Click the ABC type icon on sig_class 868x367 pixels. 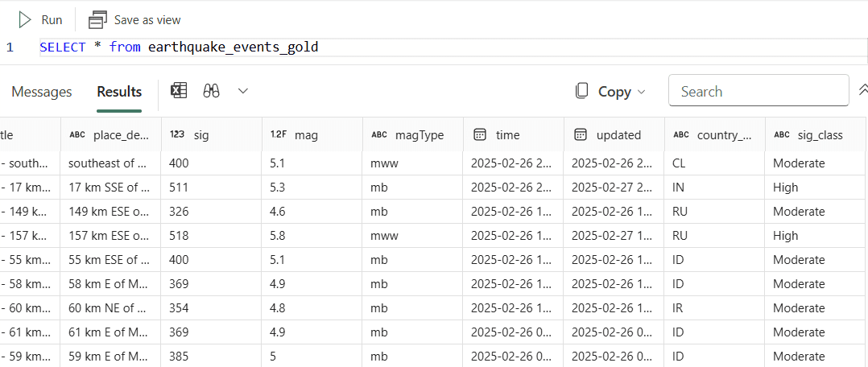coord(782,134)
